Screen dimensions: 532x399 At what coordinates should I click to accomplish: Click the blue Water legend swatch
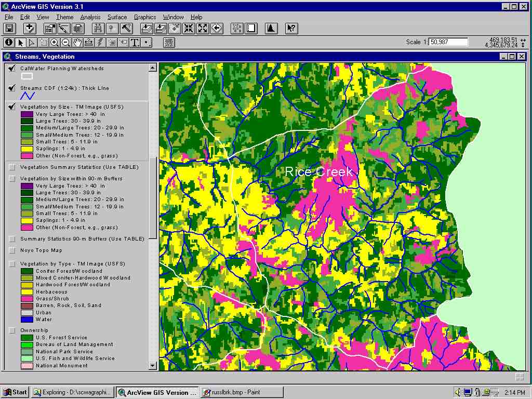pos(27,320)
